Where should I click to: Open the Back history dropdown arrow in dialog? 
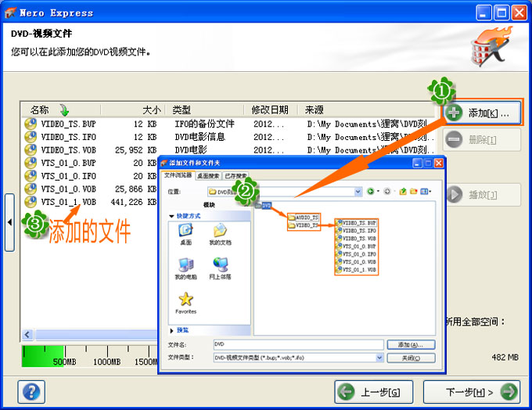point(378,192)
